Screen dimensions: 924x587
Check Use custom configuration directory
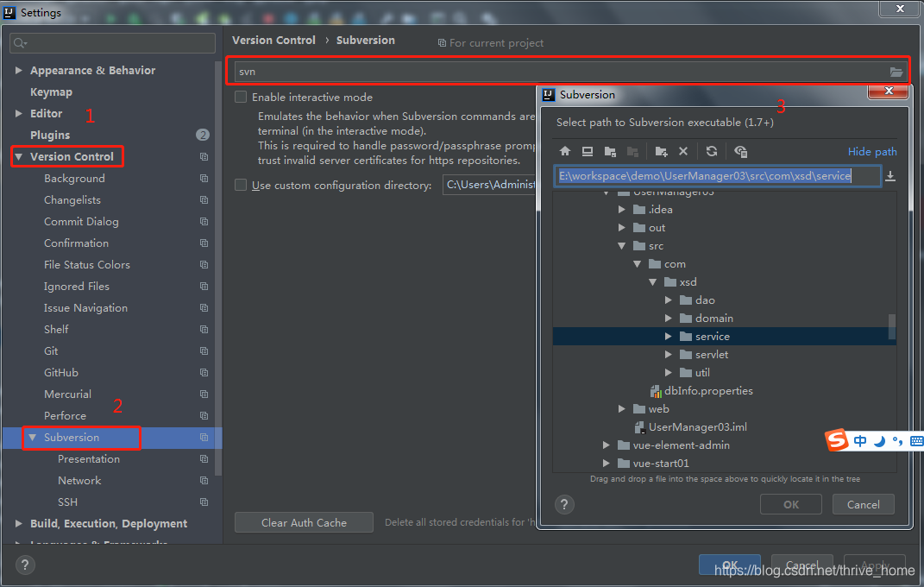pyautogui.click(x=241, y=185)
